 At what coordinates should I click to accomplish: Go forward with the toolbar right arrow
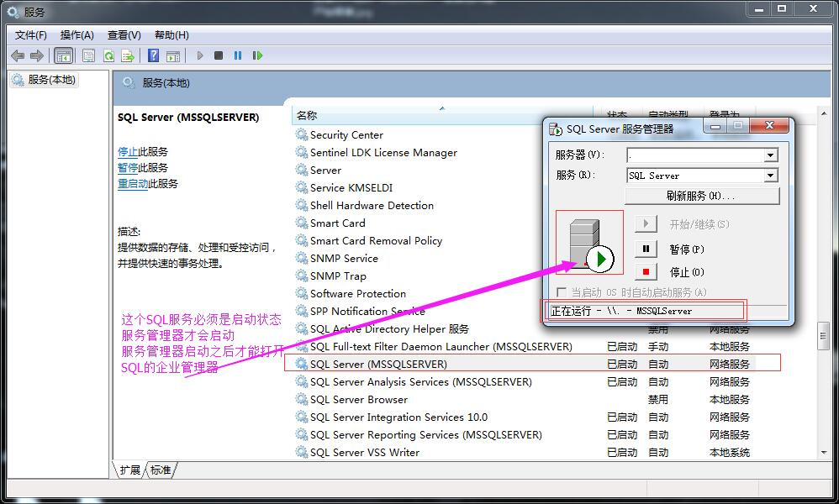point(37,55)
